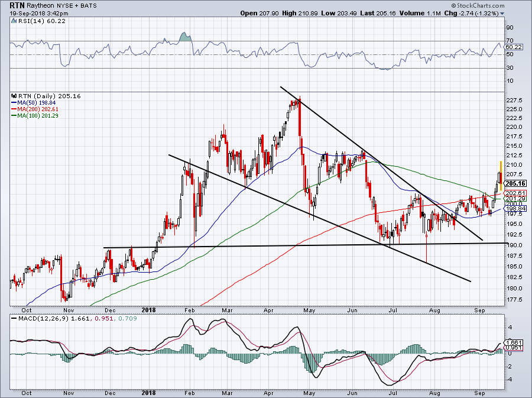Select the RSI(14) 60.22 label
532x398 pixels.
click(41, 21)
